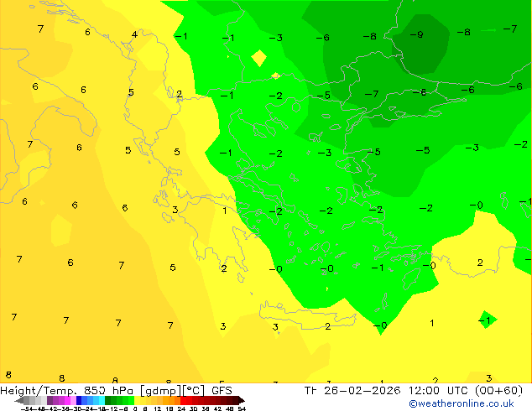
Task: Click the "(00+60)" forecast offset text
Action: tap(498, 391)
